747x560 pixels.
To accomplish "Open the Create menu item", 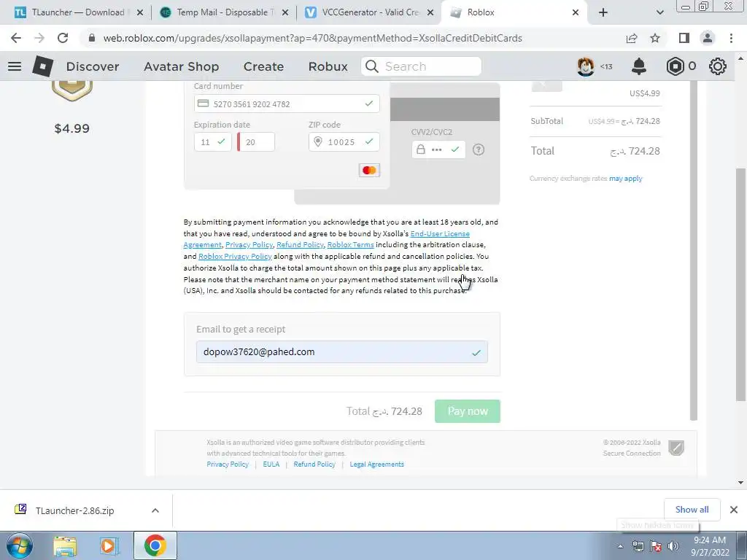I will [263, 66].
